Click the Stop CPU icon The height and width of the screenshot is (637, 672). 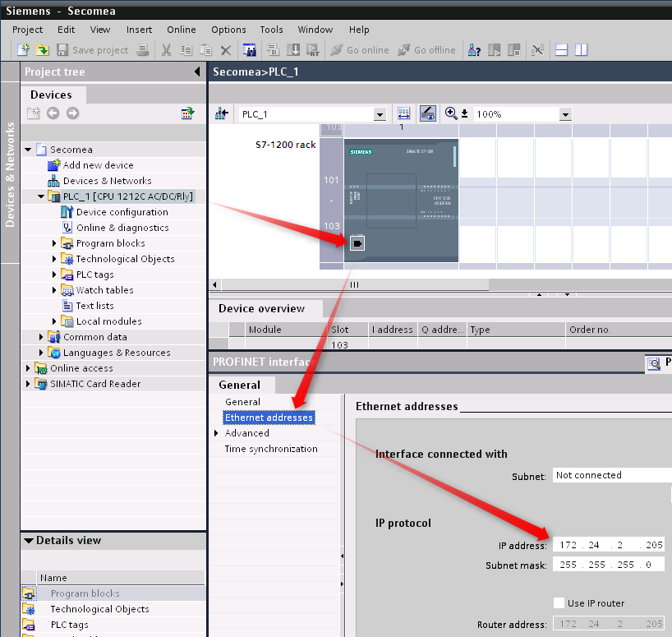pos(513,50)
